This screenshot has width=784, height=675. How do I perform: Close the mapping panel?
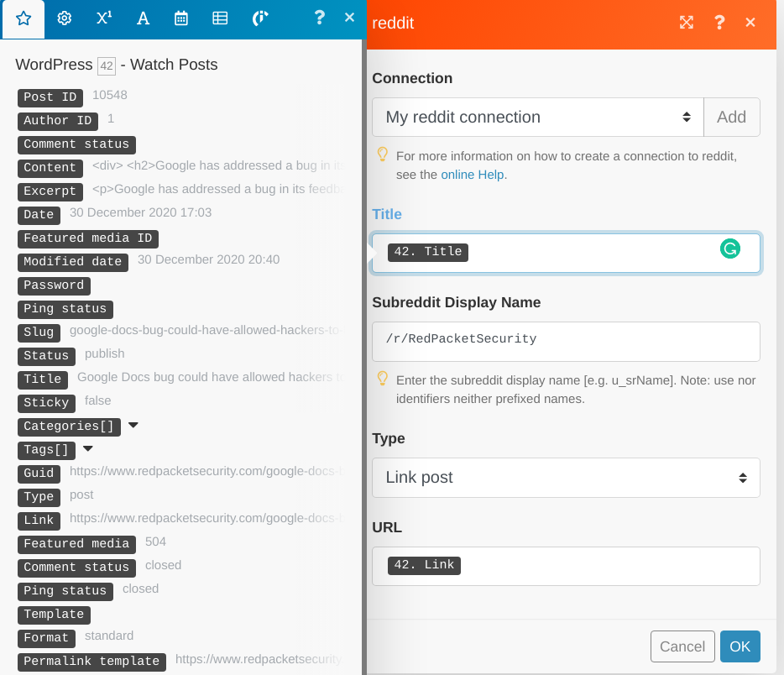[x=349, y=18]
